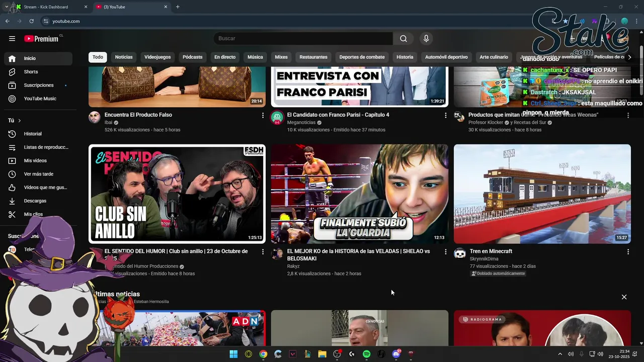Go back in browser history
The image size is (644, 362).
[7, 21]
